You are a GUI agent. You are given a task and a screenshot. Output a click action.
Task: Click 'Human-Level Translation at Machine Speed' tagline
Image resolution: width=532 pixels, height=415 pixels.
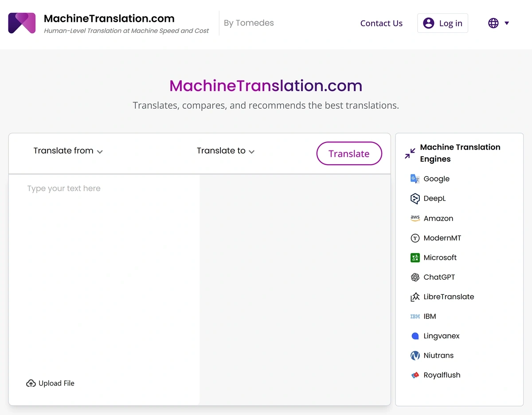click(x=126, y=31)
